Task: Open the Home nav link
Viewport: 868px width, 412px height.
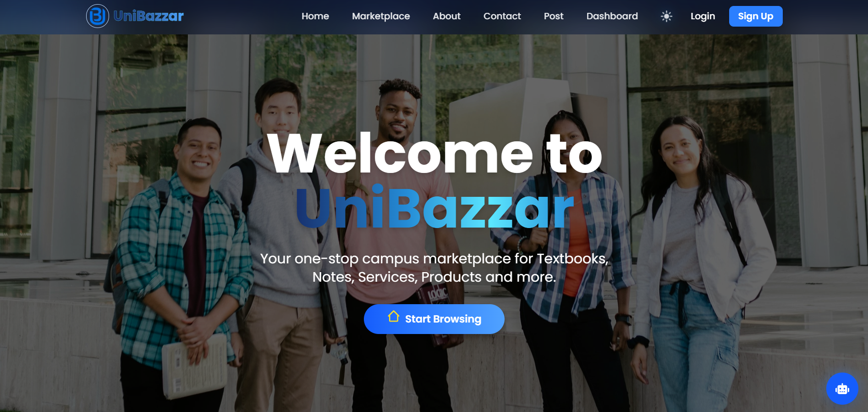Action: [x=315, y=16]
